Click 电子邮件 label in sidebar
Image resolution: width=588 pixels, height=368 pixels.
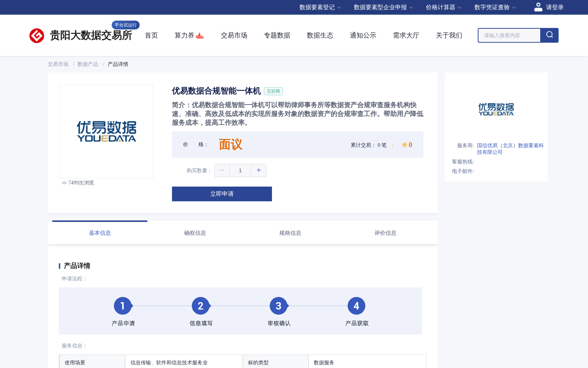coord(463,171)
